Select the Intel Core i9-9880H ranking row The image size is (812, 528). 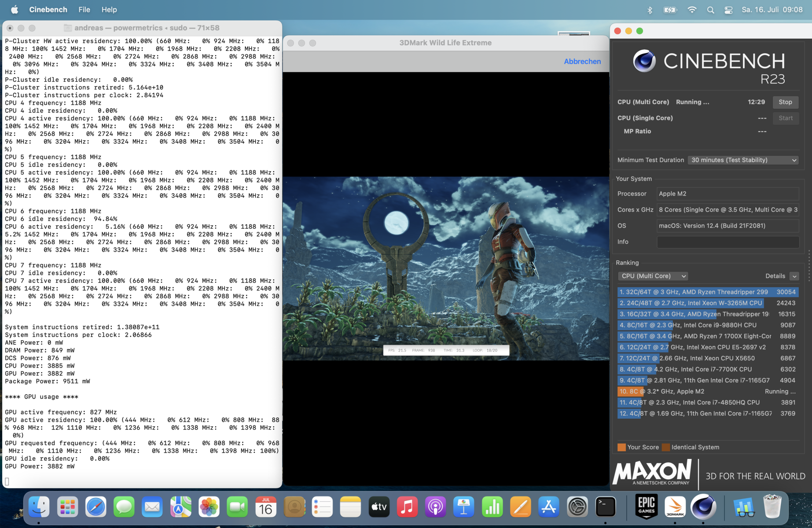pos(708,325)
